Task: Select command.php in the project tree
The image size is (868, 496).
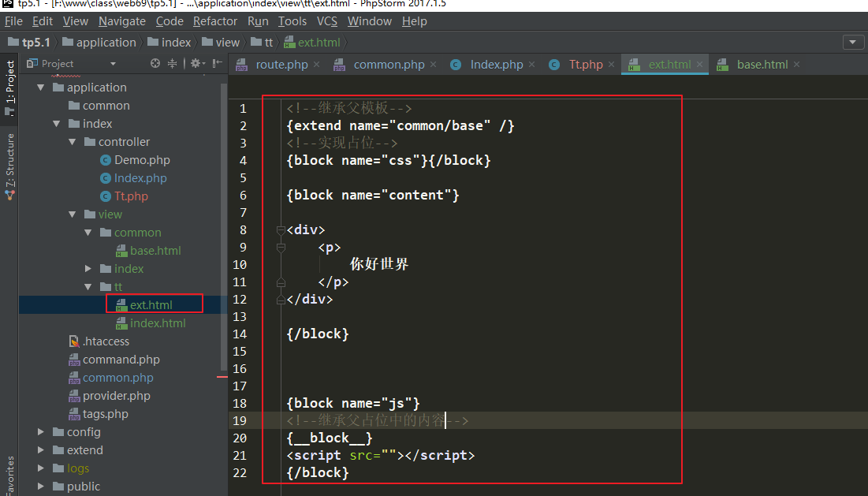Action: pos(114,360)
